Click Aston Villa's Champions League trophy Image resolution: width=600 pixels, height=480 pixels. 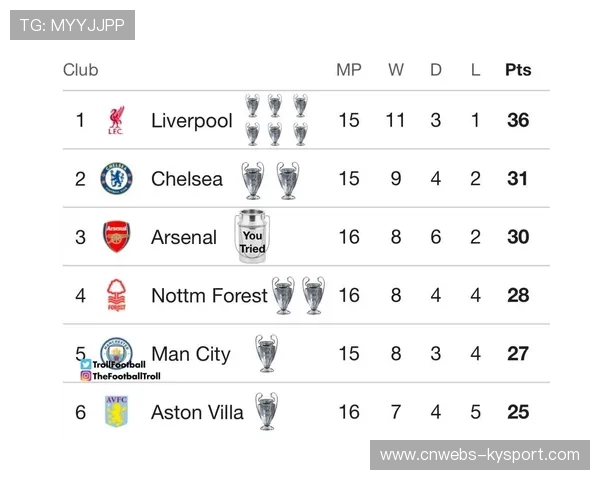265,410
